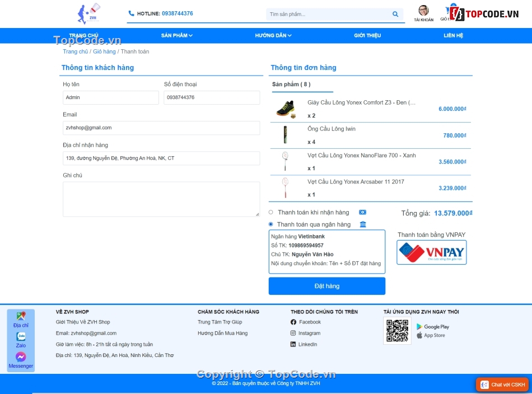
Task: Open the Instagram footer link
Action: click(x=309, y=334)
